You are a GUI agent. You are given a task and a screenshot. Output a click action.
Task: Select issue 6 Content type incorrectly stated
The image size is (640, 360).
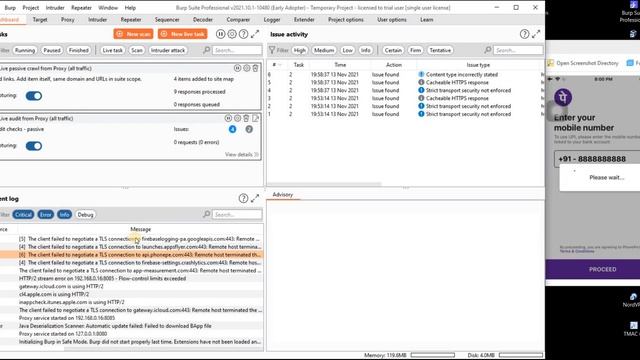pyautogui.click(x=405, y=75)
